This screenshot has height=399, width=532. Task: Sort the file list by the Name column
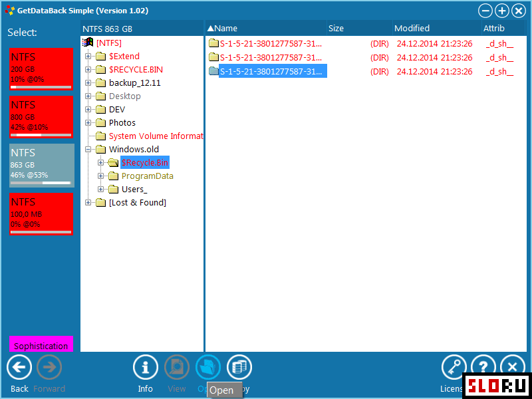[266, 28]
